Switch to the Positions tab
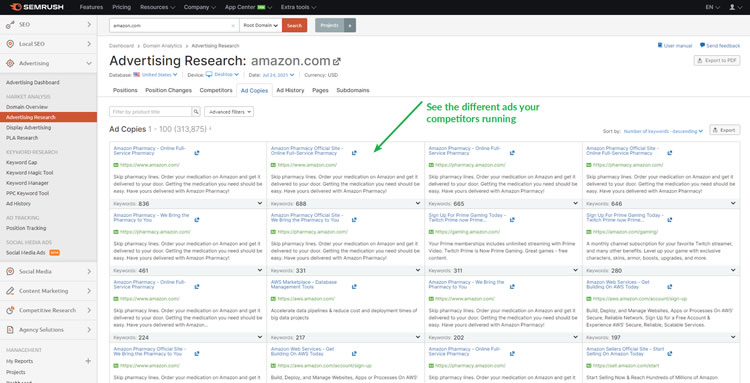 click(x=125, y=90)
